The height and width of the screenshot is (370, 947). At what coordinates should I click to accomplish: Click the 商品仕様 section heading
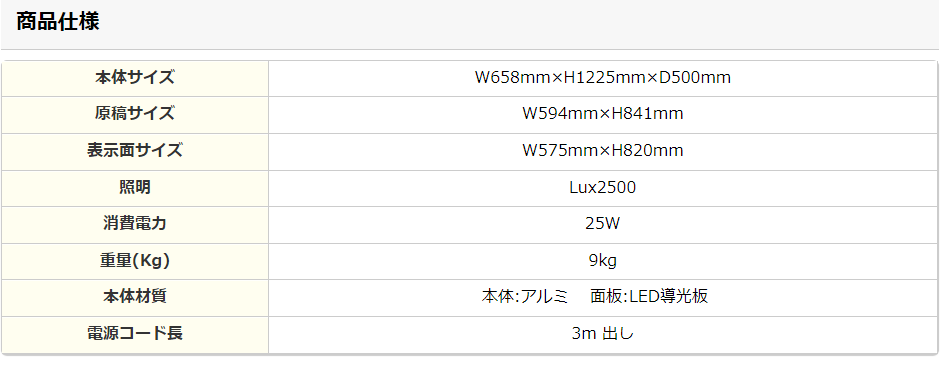[57, 22]
